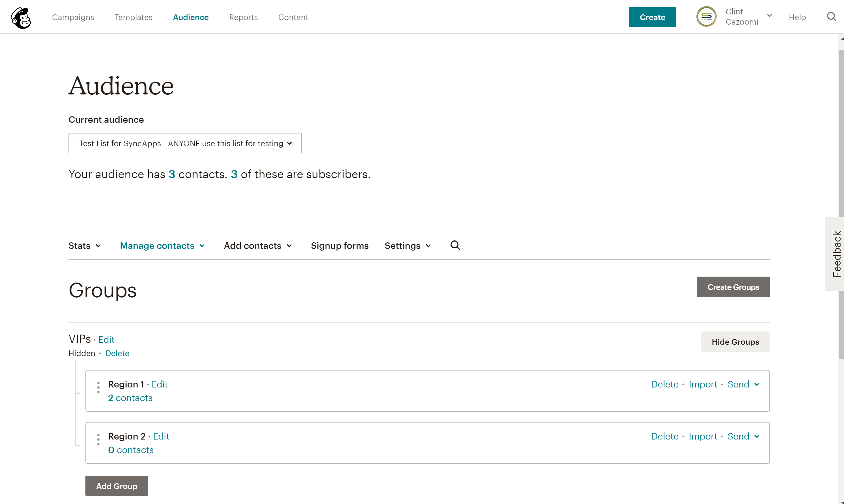Click the Clint Cazoomi profile avatar
The height and width of the screenshot is (504, 844).
pyautogui.click(x=706, y=17)
